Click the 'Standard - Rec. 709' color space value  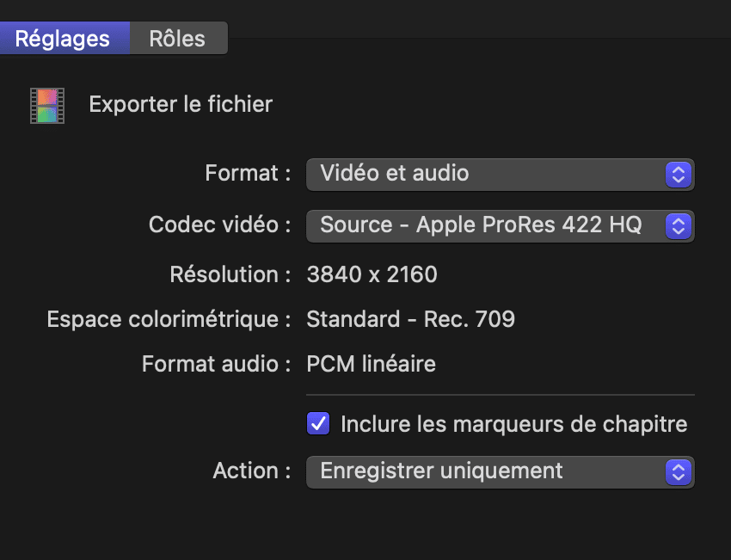click(411, 319)
